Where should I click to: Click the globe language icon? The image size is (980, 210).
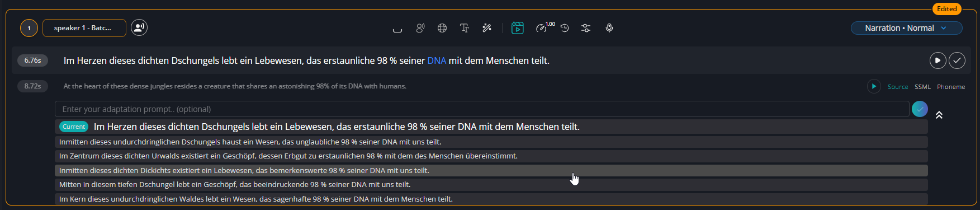[442, 28]
